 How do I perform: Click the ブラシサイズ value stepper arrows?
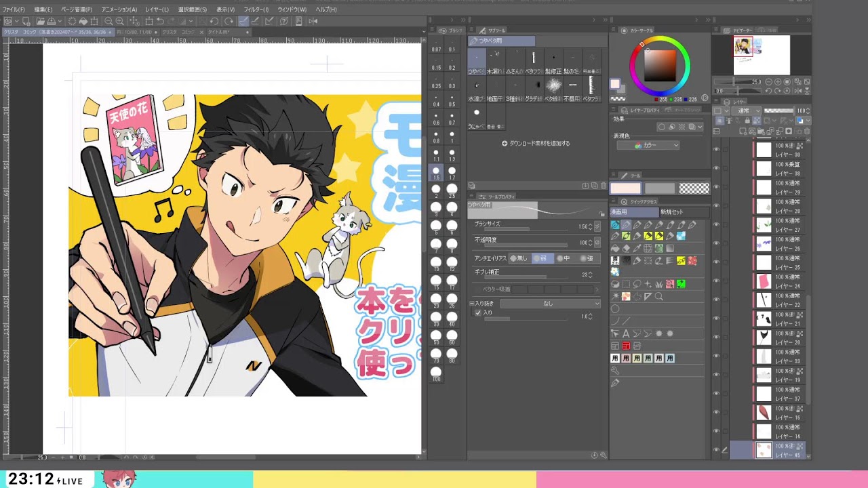point(590,226)
